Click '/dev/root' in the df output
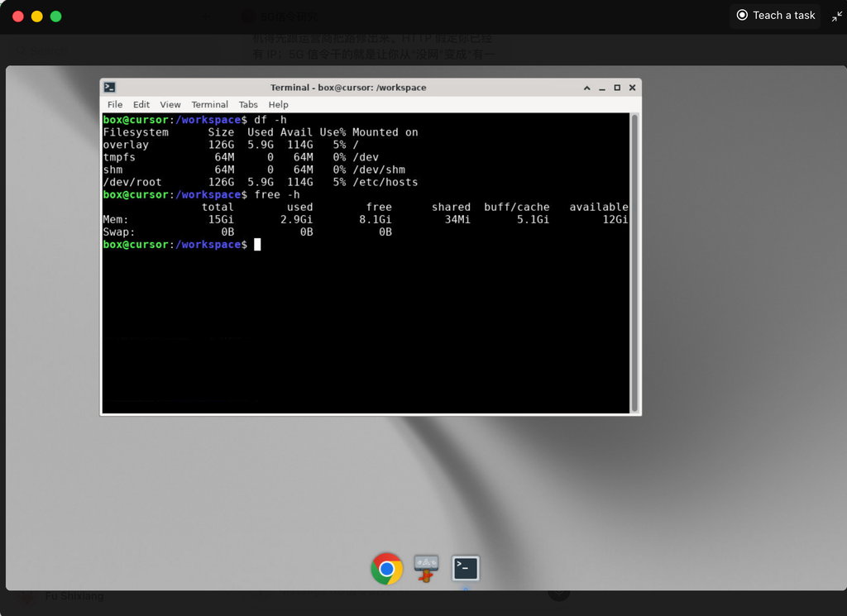Image resolution: width=847 pixels, height=616 pixels. click(x=132, y=182)
